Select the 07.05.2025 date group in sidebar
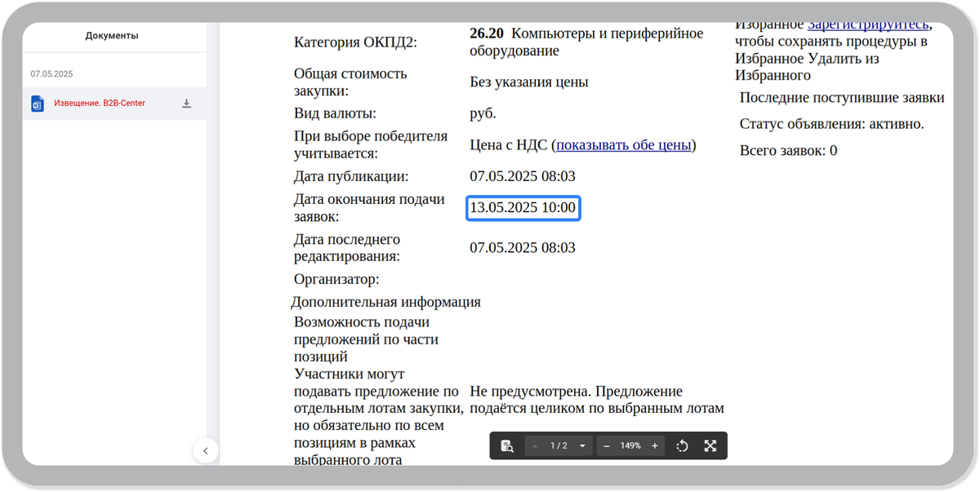The height and width of the screenshot is (492, 980). point(52,73)
